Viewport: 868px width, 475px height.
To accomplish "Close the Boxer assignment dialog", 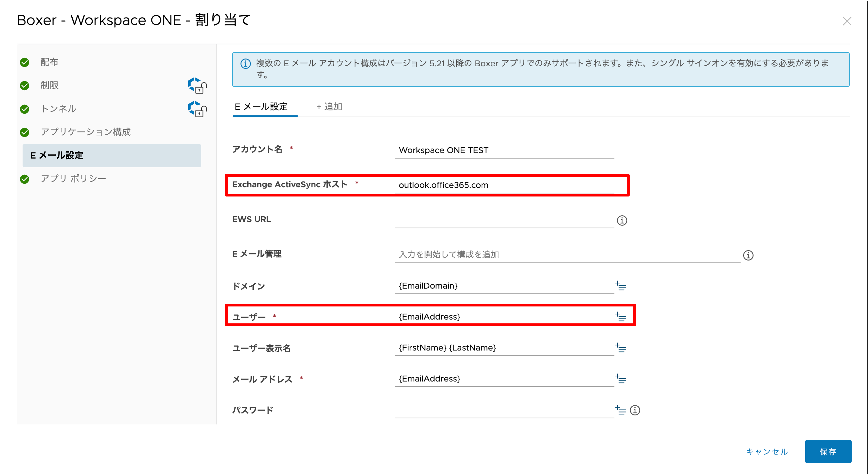I will click(847, 21).
